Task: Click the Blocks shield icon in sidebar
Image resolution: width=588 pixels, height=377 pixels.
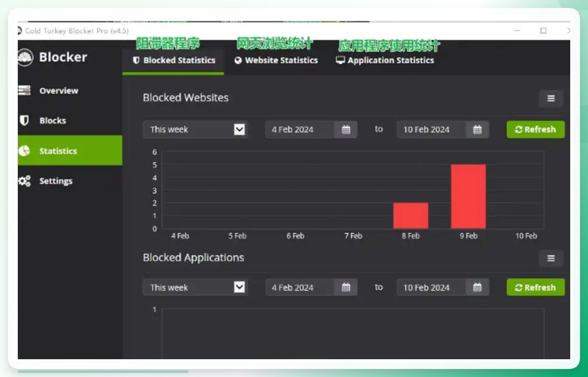Action: pos(24,121)
